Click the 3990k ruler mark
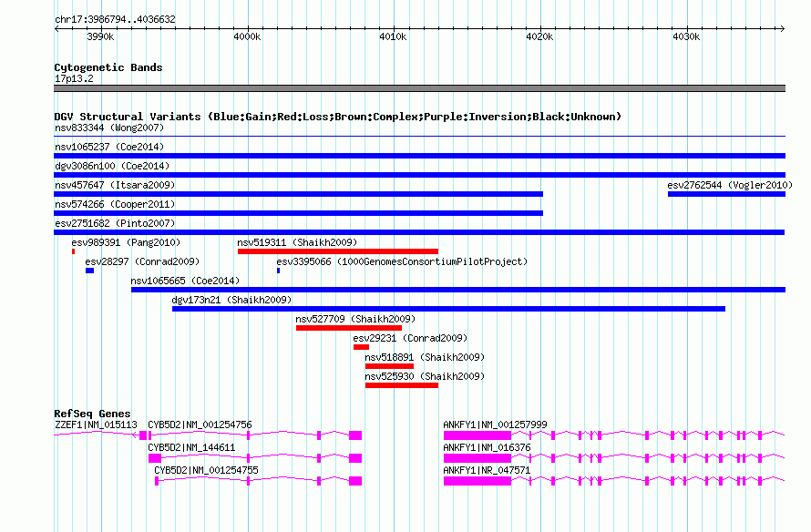811x532 pixels. (x=100, y=36)
